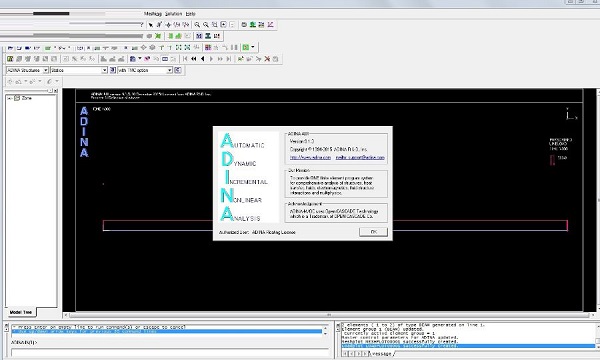The width and height of the screenshot is (600, 360).
Task: Switch to the Model Tree tab
Action: (21, 312)
